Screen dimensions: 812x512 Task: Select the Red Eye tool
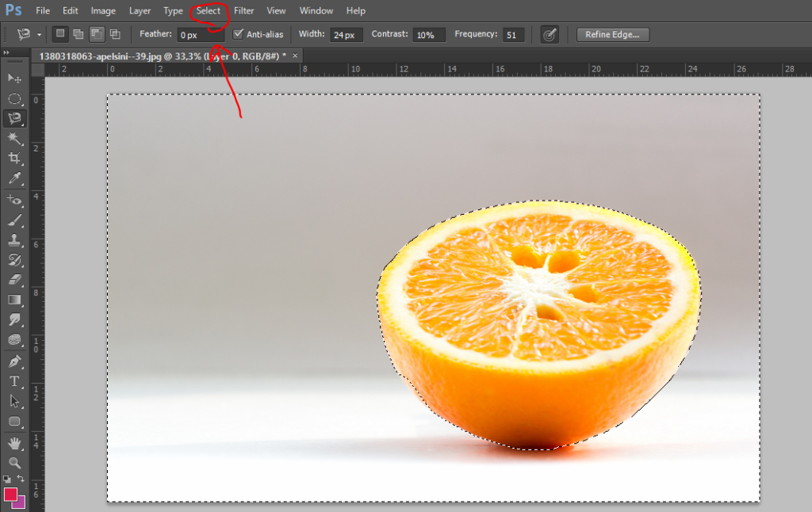tap(14, 200)
